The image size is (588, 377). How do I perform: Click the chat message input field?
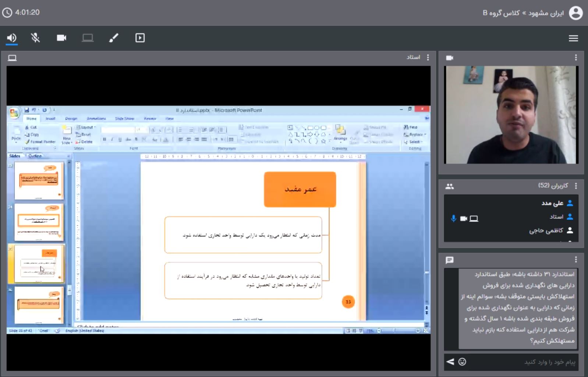coord(523,362)
